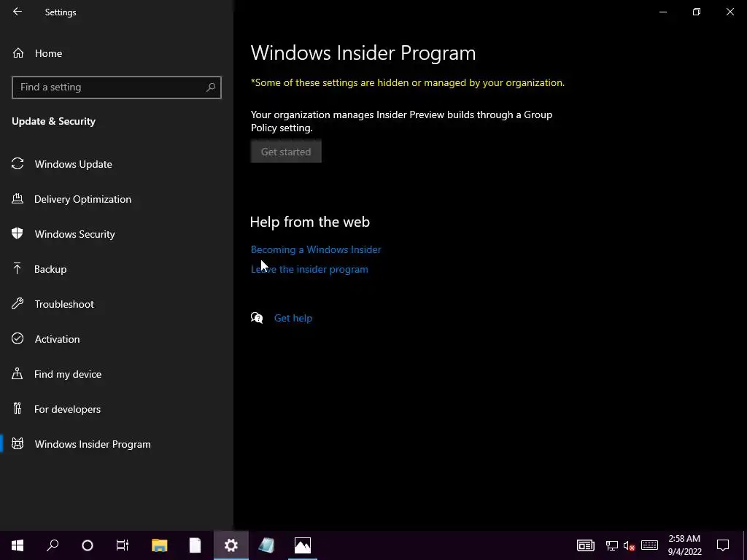The height and width of the screenshot is (560, 747).
Task: Click the Backup arrow icon
Action: point(18,268)
